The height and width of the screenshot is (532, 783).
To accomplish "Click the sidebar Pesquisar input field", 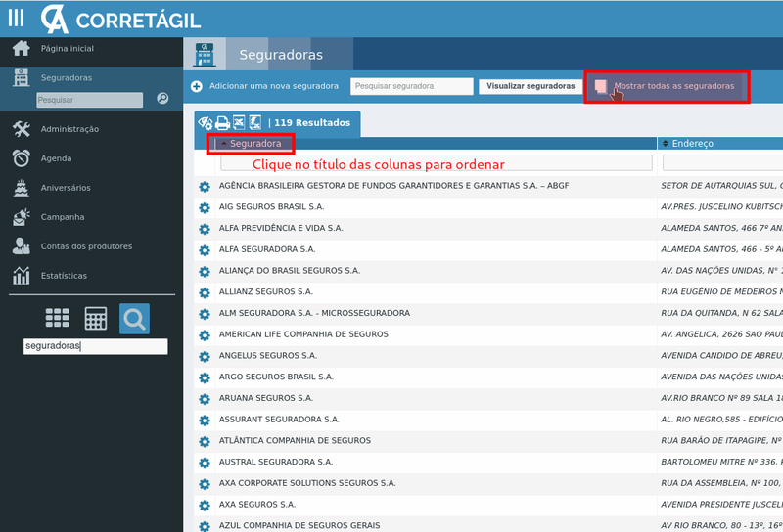I will tap(89, 100).
